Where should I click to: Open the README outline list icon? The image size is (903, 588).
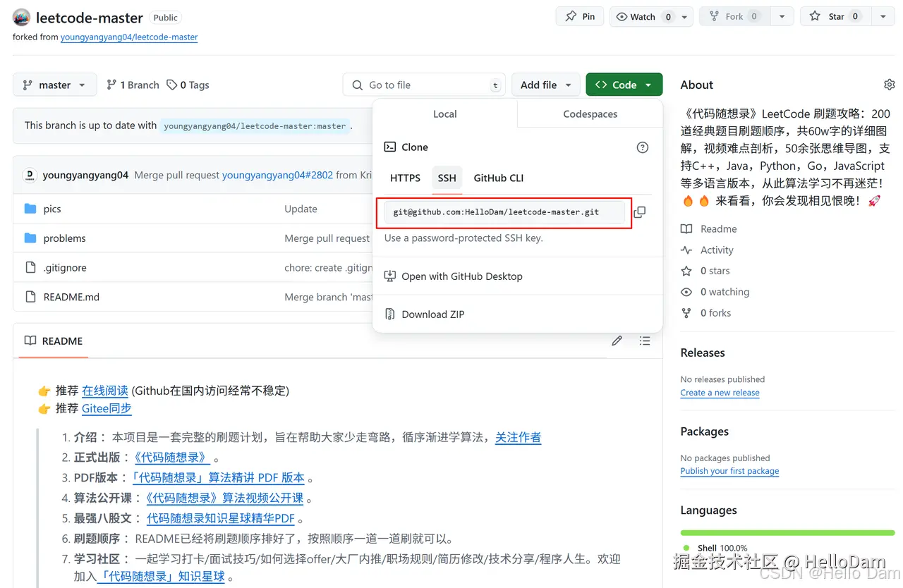pos(644,341)
